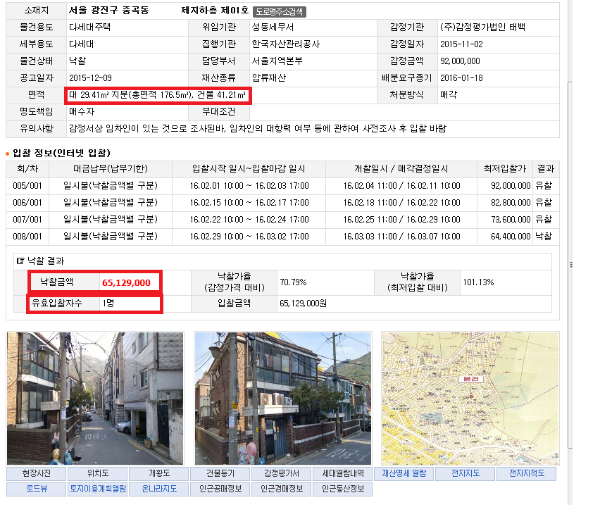
Task: Open the 건물등기 button
Action: point(220,474)
